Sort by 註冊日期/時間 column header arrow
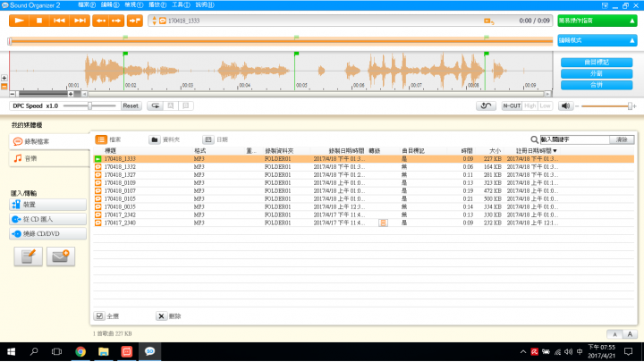Viewport: 644px width, 362px height. (555, 151)
